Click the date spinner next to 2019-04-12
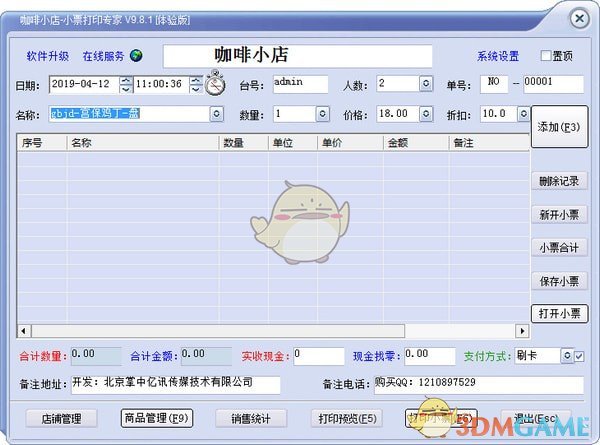This screenshot has width=600, height=445. tap(125, 85)
